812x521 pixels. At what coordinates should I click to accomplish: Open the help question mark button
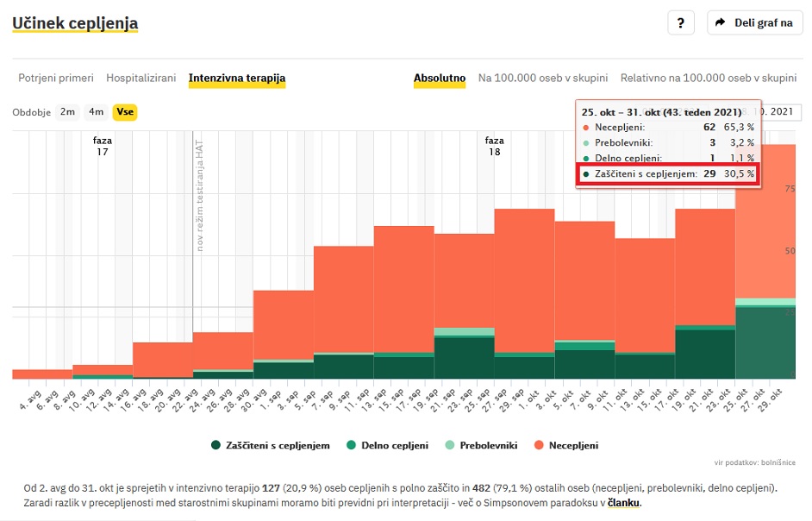(x=681, y=22)
